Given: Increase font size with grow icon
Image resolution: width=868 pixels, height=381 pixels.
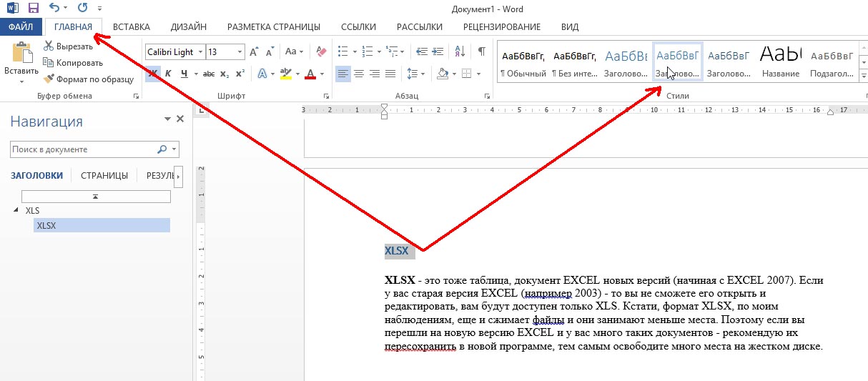Looking at the screenshot, I should click(x=255, y=51).
